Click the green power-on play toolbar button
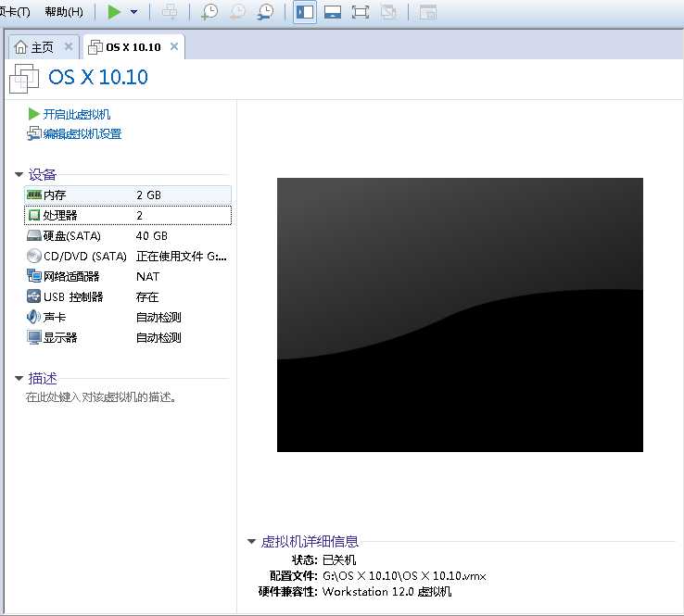The width and height of the screenshot is (684, 616). tap(114, 12)
